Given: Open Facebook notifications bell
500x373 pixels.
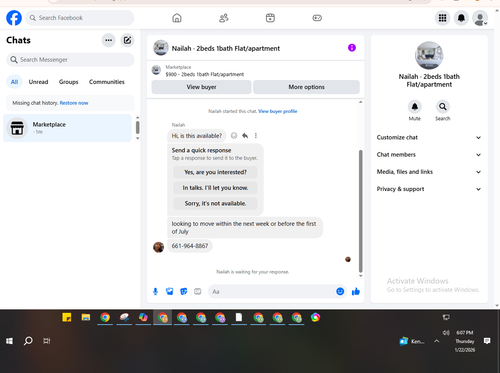Looking at the screenshot, I should tap(461, 18).
